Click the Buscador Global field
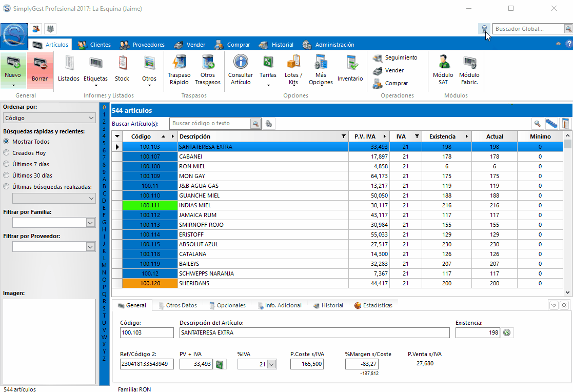Viewport: 573px width, 392px height. coord(528,29)
